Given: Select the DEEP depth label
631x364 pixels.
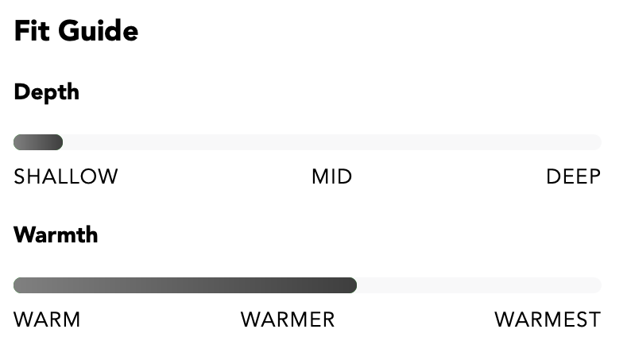Looking at the screenshot, I should tap(574, 176).
